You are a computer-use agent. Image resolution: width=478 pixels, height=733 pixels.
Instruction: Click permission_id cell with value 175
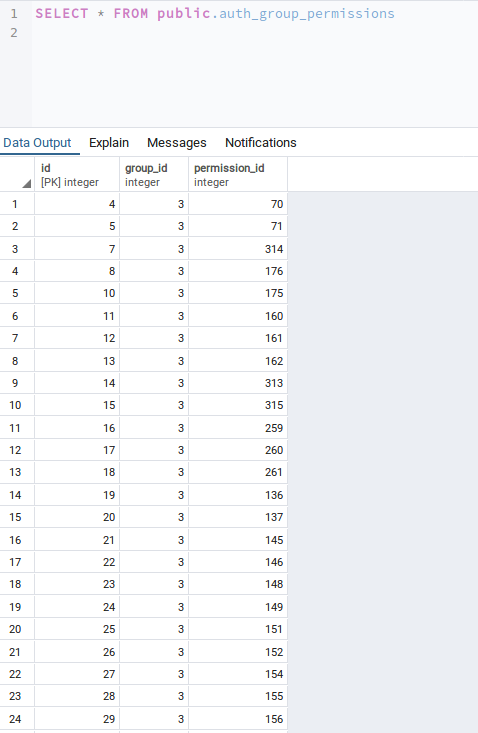pyautogui.click(x=238, y=294)
